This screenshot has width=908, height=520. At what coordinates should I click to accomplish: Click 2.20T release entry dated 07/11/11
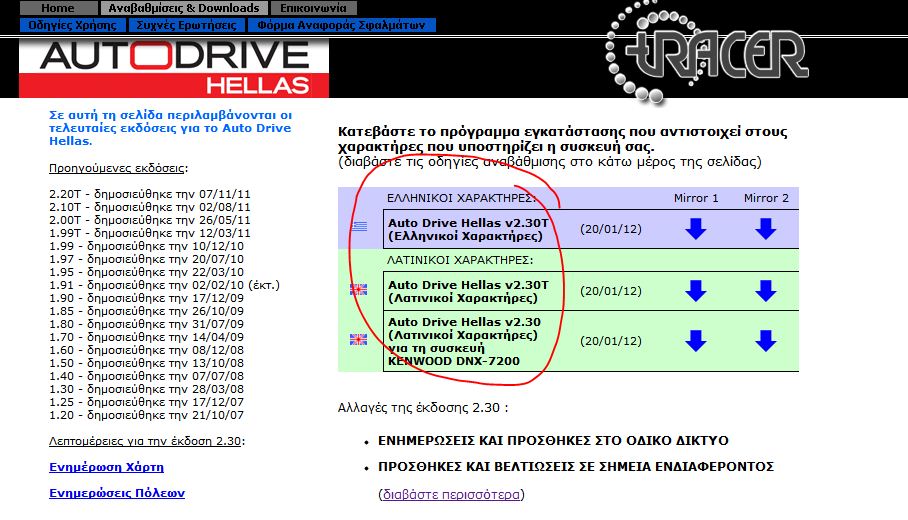[x=149, y=194]
